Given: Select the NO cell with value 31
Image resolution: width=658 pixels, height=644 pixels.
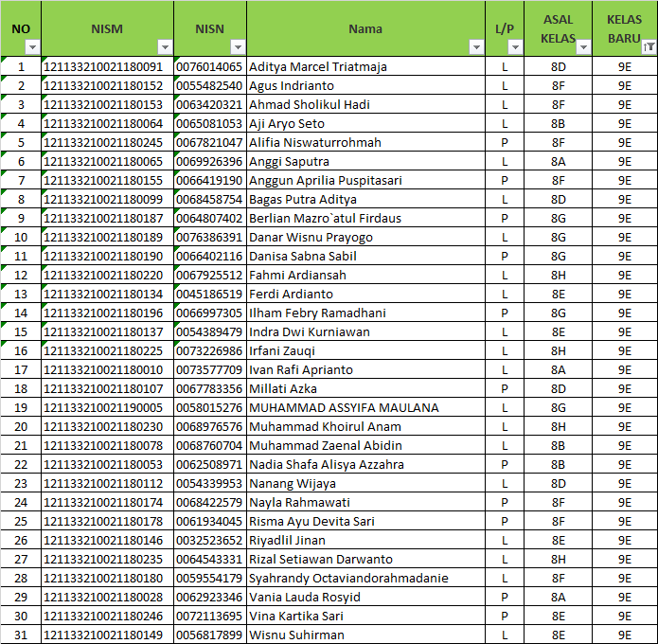Looking at the screenshot, I should [x=21, y=635].
